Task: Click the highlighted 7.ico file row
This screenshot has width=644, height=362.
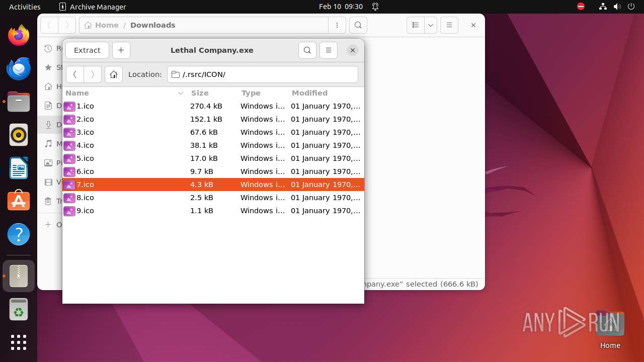Action: tap(213, 185)
